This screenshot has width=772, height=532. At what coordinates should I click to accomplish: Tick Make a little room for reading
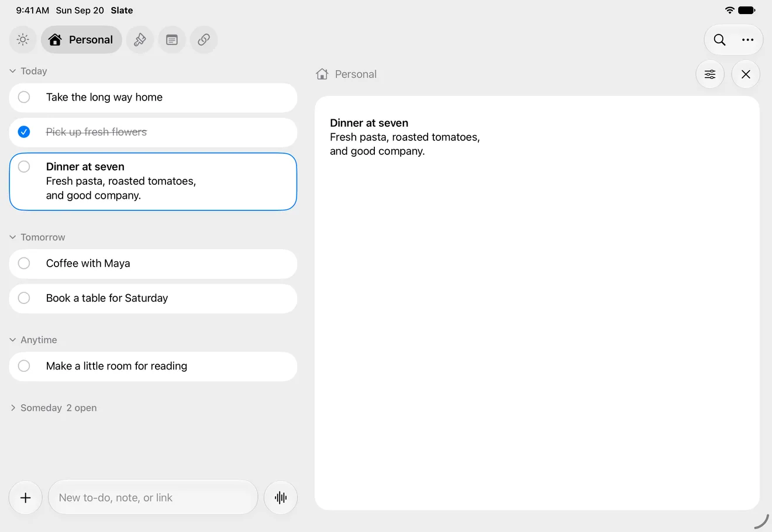[x=24, y=366]
